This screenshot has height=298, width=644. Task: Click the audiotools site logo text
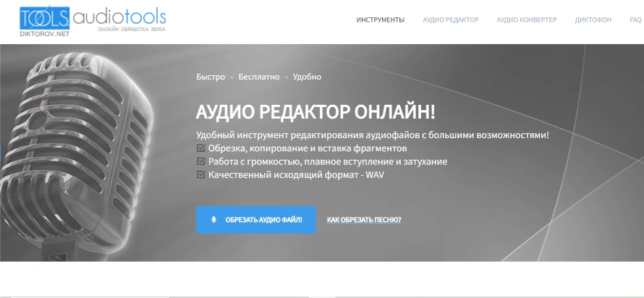point(119,17)
